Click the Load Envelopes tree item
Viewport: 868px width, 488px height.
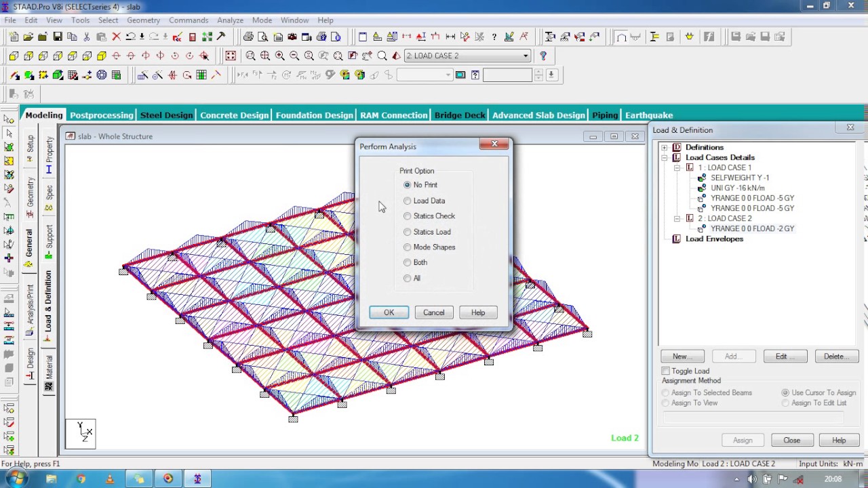click(714, 239)
